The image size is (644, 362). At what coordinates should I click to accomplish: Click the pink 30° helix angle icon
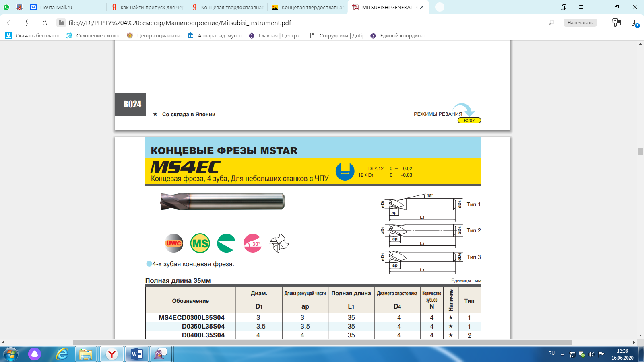253,243
